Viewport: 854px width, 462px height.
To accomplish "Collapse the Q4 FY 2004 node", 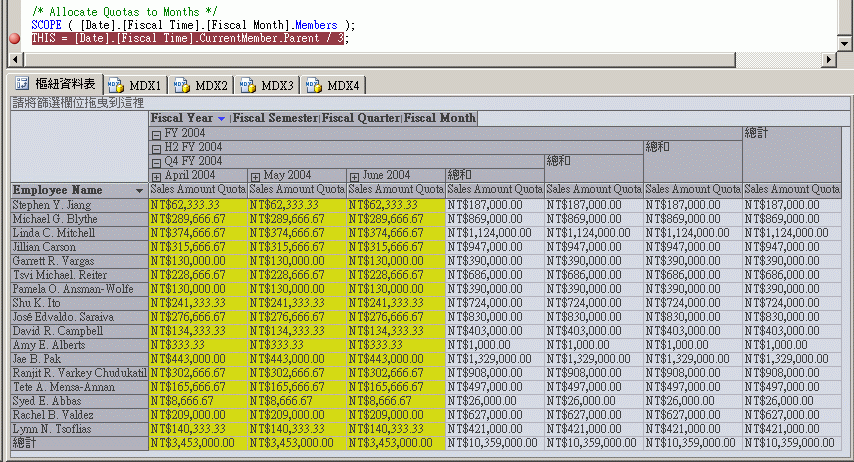I will point(156,163).
